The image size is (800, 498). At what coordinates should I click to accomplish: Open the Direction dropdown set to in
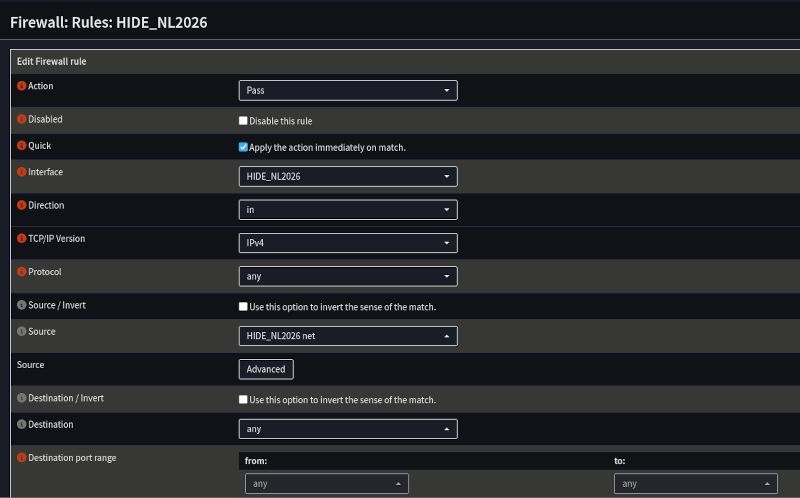[347, 209]
